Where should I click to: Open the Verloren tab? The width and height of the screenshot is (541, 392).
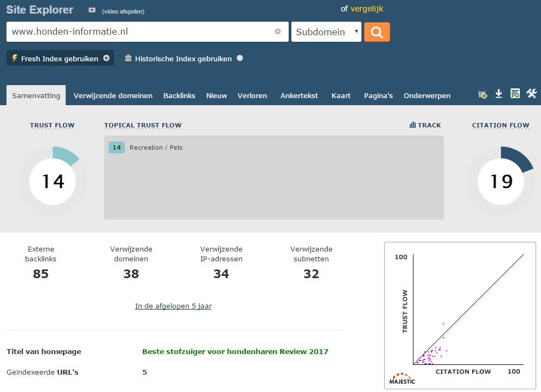point(252,95)
